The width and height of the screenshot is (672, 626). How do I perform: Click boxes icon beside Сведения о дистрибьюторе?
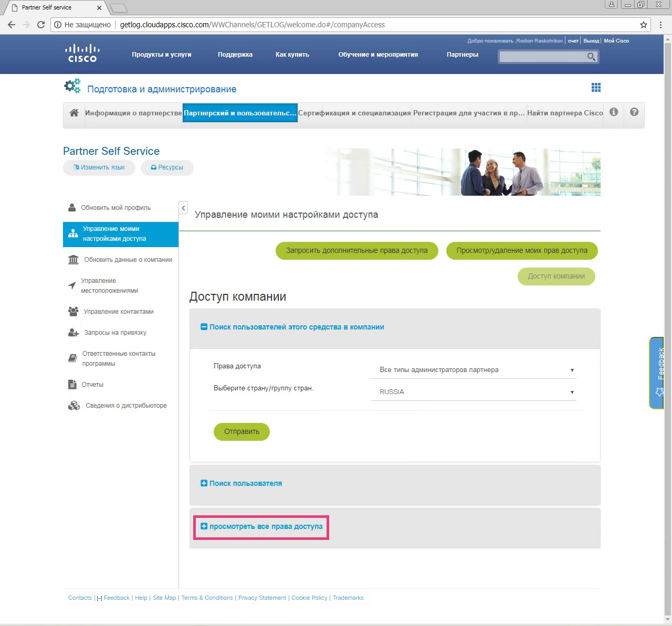pos(74,406)
